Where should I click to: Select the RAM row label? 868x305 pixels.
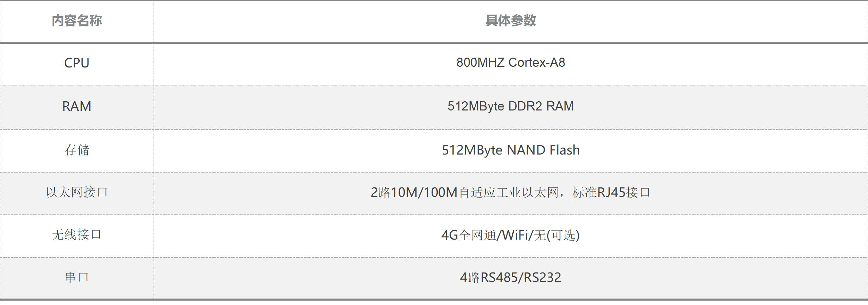[x=77, y=106]
